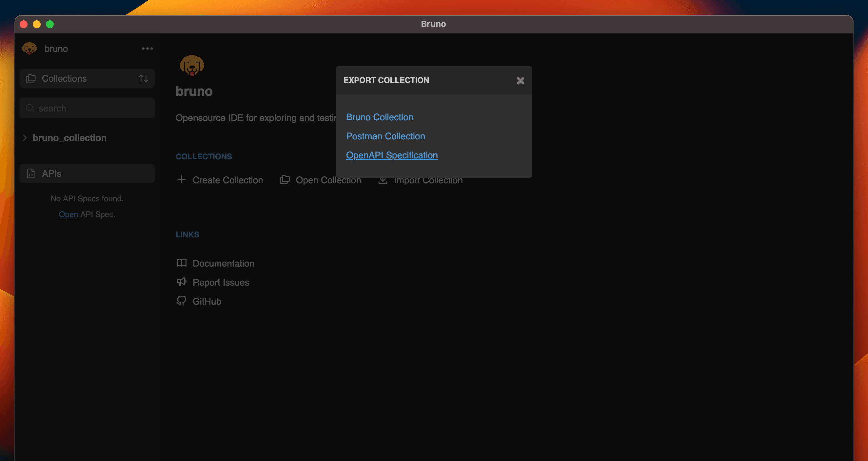Open the GitHub link
Screen dimensions: 868x461
[x=207, y=301]
